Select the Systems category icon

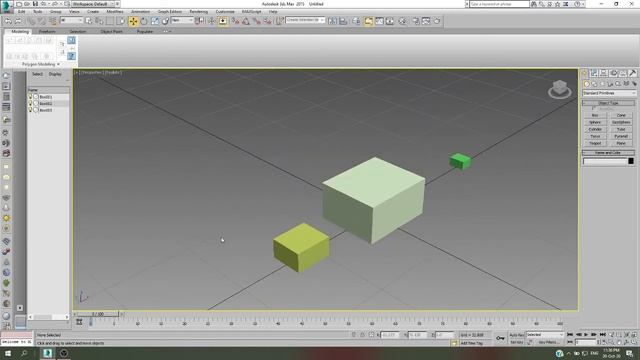(634, 84)
